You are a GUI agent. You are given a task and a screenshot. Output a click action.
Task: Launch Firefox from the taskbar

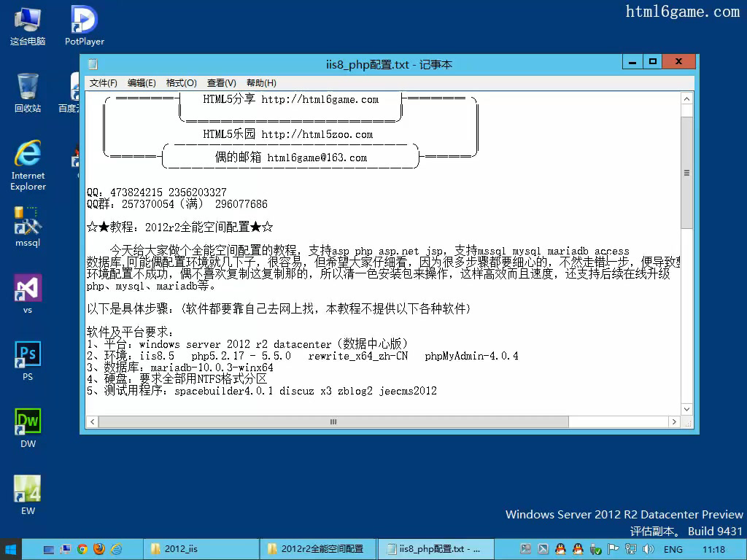coord(99,549)
